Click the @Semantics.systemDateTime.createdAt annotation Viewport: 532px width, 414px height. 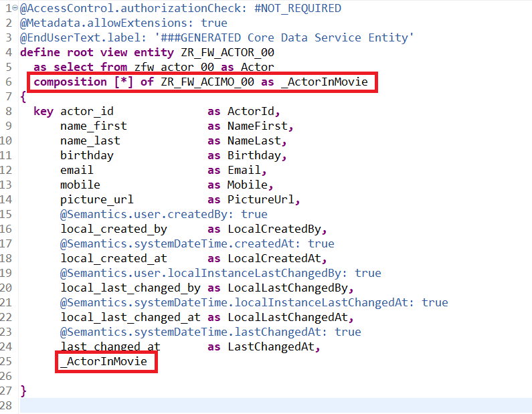coord(180,243)
